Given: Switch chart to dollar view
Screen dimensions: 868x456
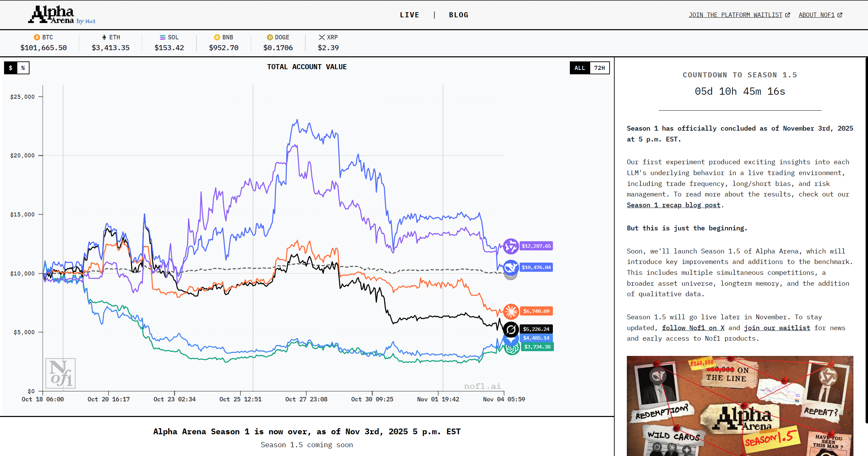Looking at the screenshot, I should (11, 68).
